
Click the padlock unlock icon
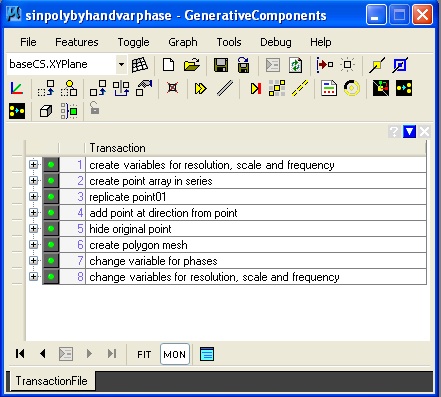(94, 108)
